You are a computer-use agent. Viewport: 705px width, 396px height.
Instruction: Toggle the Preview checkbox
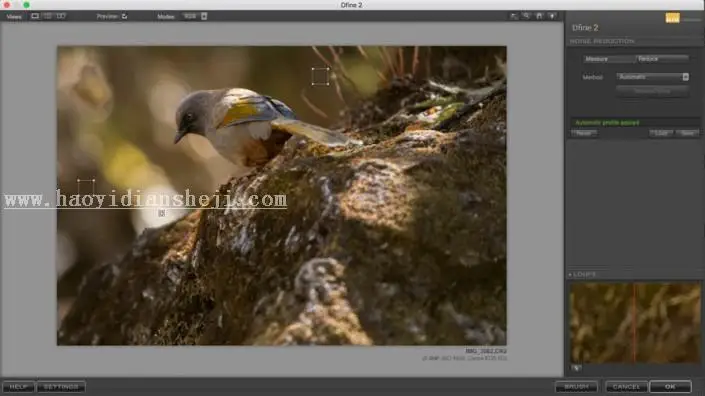pos(125,16)
